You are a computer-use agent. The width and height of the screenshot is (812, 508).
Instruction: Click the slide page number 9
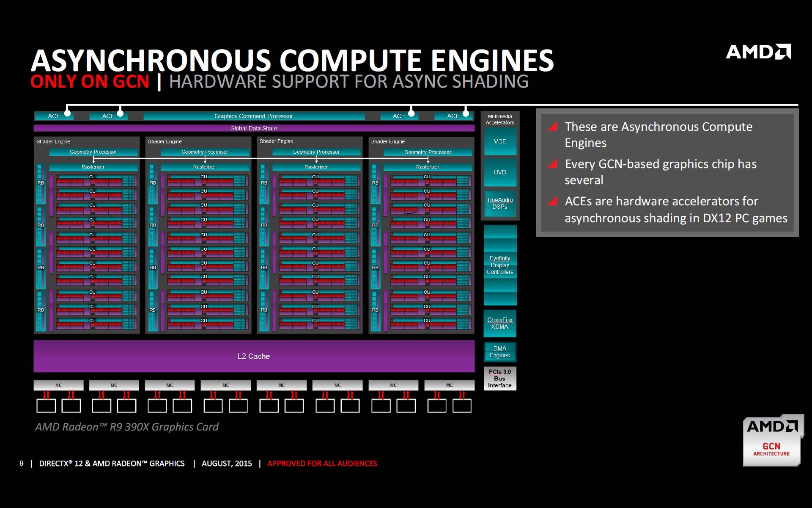[x=22, y=464]
